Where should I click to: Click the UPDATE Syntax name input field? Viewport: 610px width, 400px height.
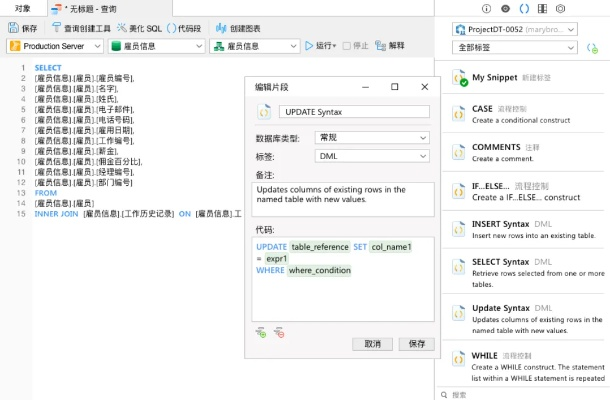tap(355, 112)
